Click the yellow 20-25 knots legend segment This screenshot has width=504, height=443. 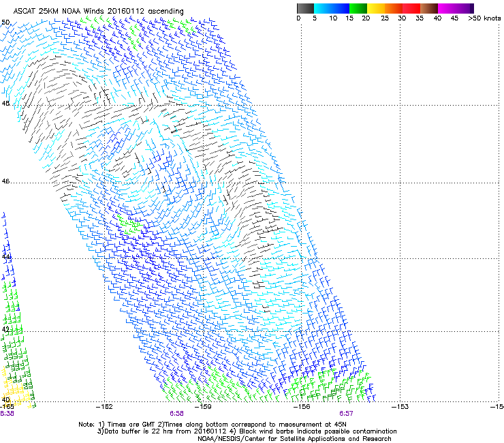pos(376,8)
